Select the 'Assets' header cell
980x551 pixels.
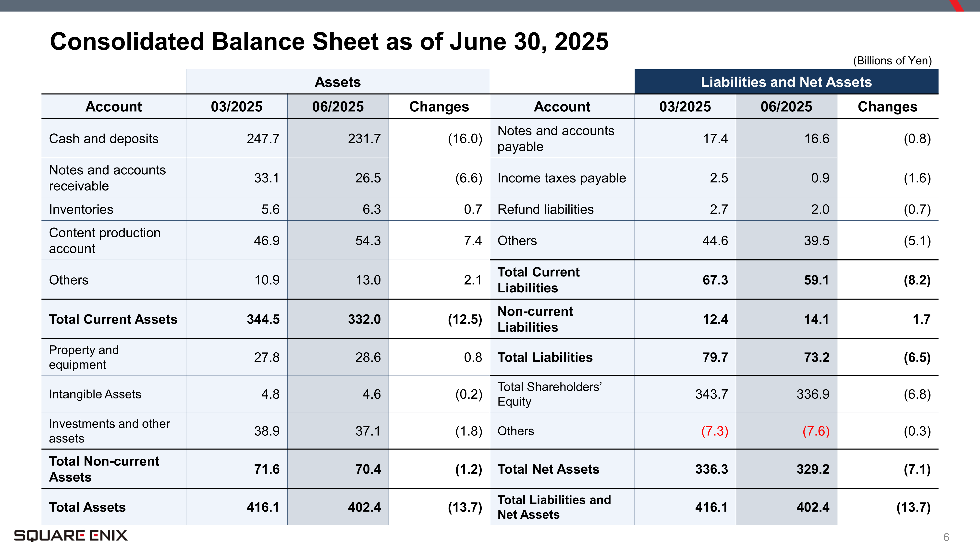click(x=338, y=82)
